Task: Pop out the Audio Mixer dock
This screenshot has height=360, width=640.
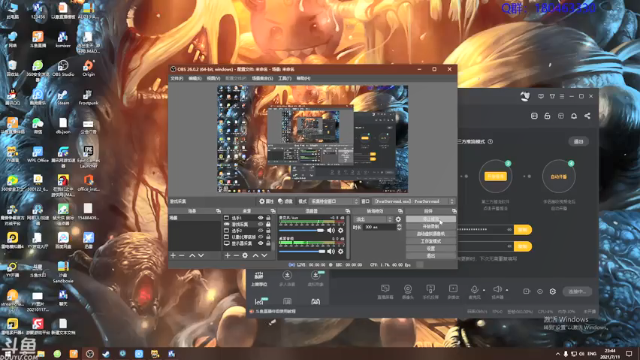Action: pos(347,211)
